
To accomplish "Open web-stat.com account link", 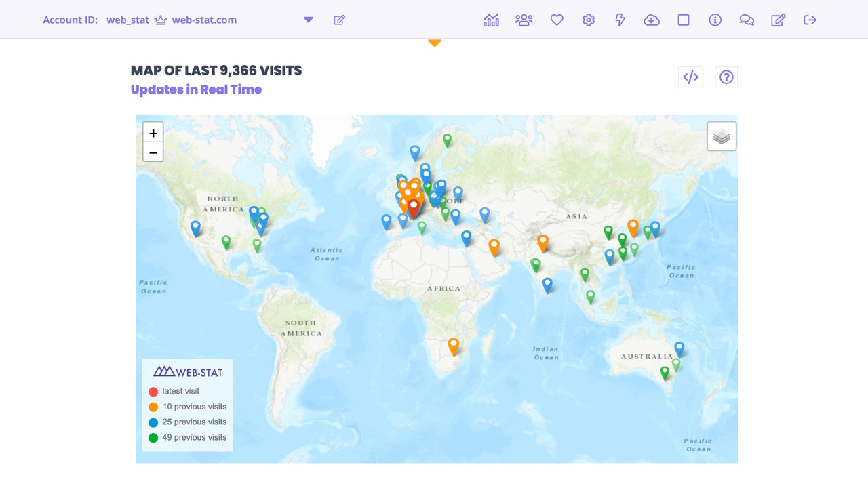I will [203, 20].
